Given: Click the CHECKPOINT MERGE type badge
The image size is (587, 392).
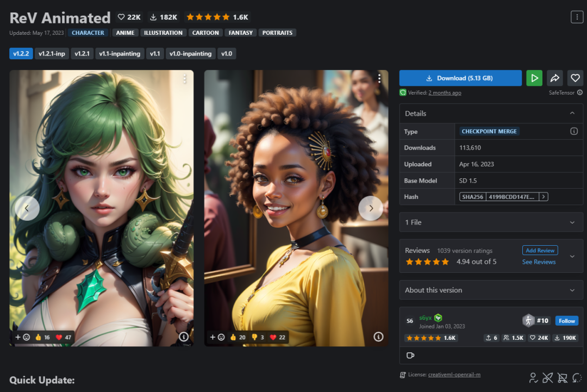Looking at the screenshot, I should click(x=489, y=132).
